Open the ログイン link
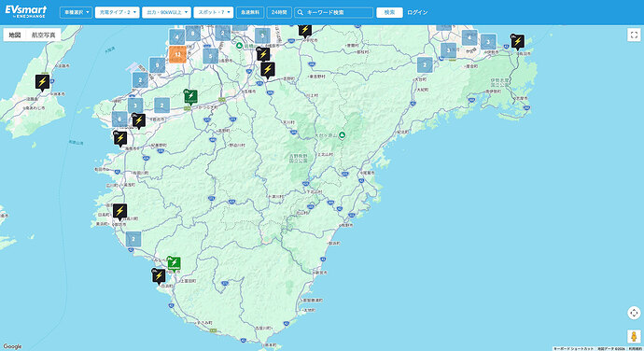 coord(417,12)
